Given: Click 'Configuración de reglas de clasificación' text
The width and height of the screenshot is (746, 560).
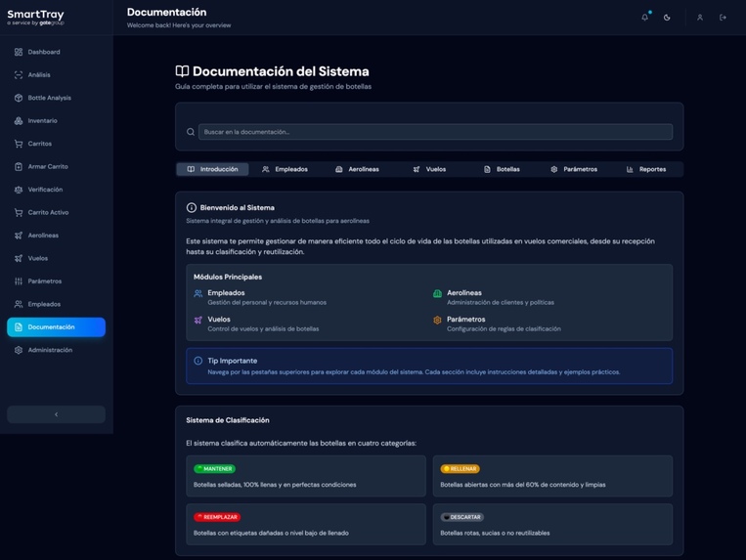Looking at the screenshot, I should pos(504,329).
